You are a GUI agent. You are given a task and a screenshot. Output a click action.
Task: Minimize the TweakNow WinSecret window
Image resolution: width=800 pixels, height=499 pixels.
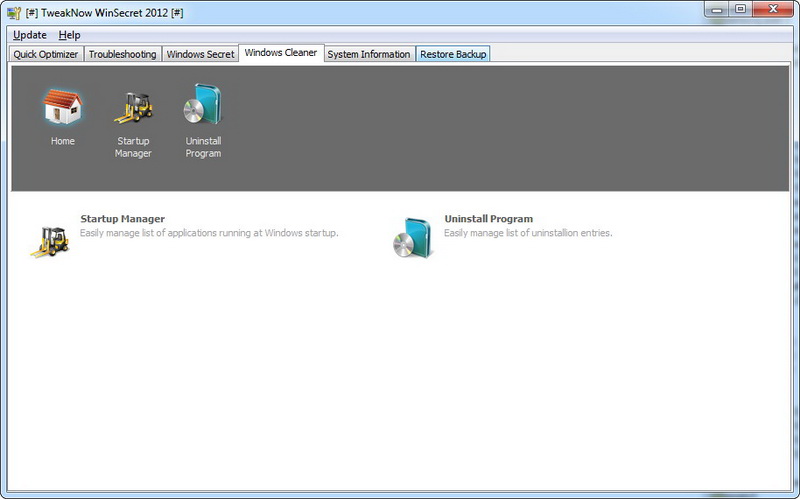coord(717,9)
